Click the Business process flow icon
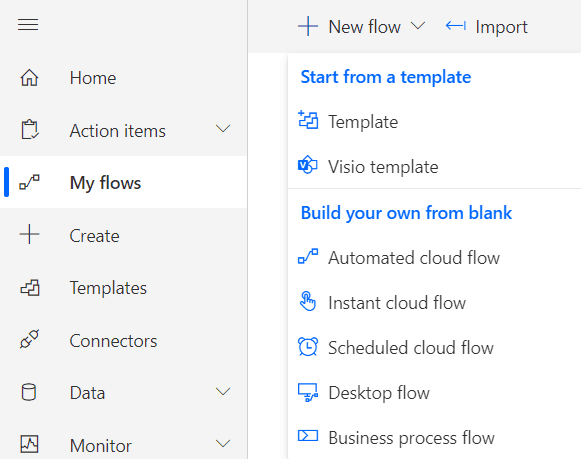This screenshot has width=581, height=459. point(308,436)
